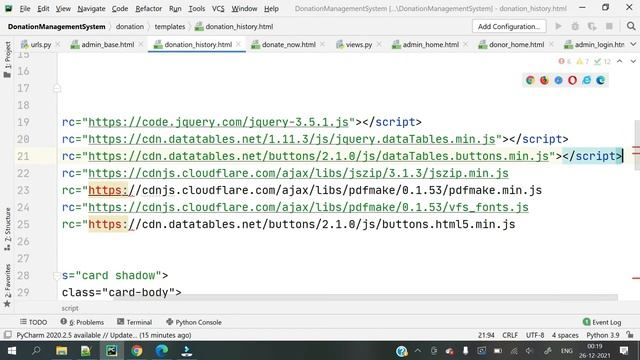This screenshot has width=640, height=360.
Task: Click the horizontal editor scrollbar
Action: coord(365,298)
